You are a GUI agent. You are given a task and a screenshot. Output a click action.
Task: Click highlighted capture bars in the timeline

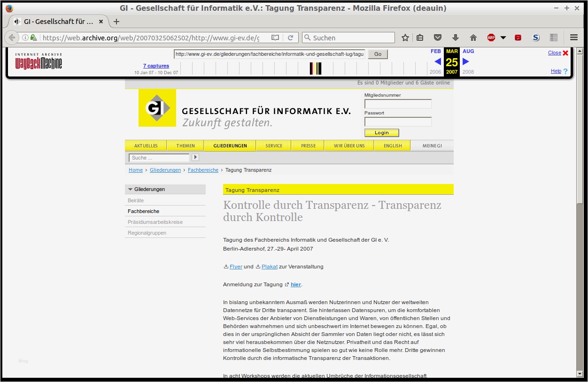pyautogui.click(x=316, y=69)
